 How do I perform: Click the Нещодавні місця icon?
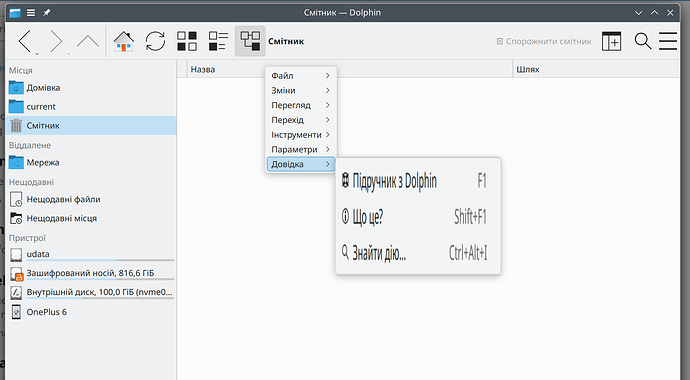[x=16, y=218]
